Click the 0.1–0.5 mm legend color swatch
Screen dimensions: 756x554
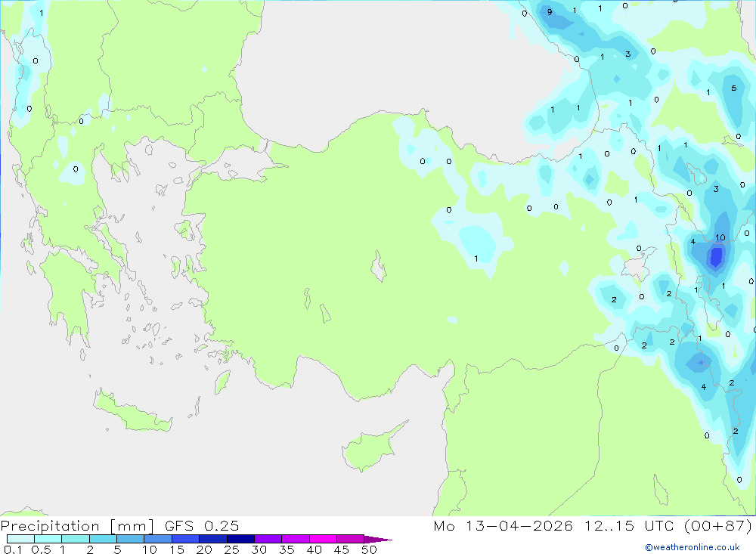click(20, 539)
